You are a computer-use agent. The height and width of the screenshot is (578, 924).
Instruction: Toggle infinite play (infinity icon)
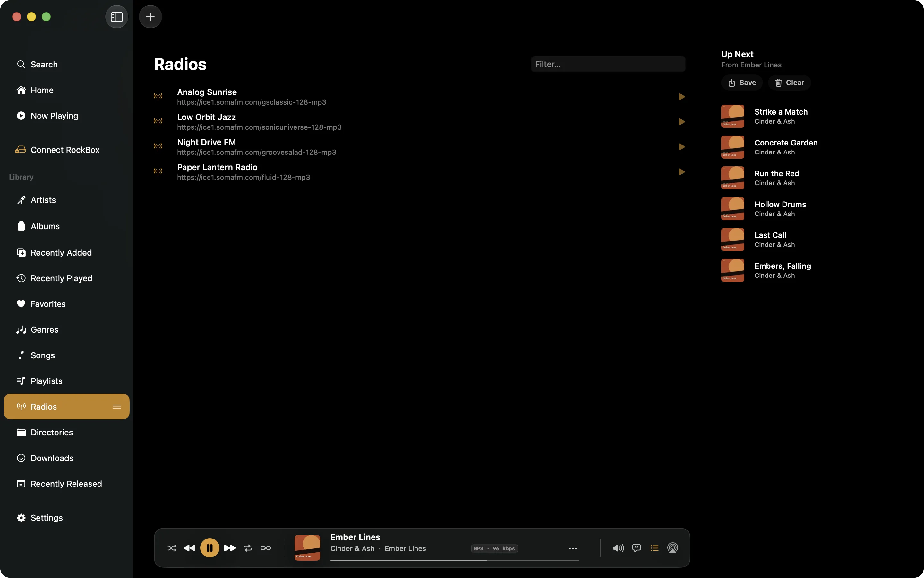click(x=265, y=548)
